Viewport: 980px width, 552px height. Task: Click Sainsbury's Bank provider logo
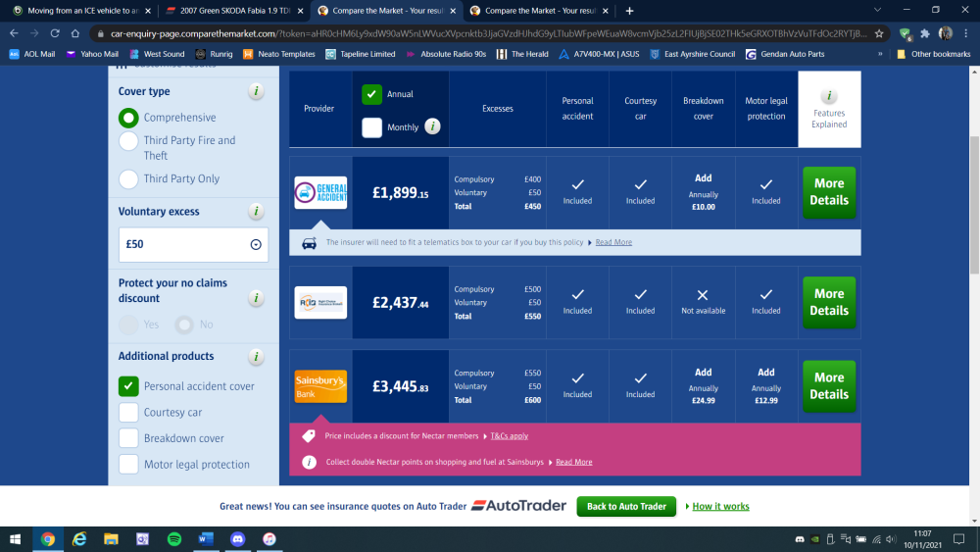(x=320, y=386)
